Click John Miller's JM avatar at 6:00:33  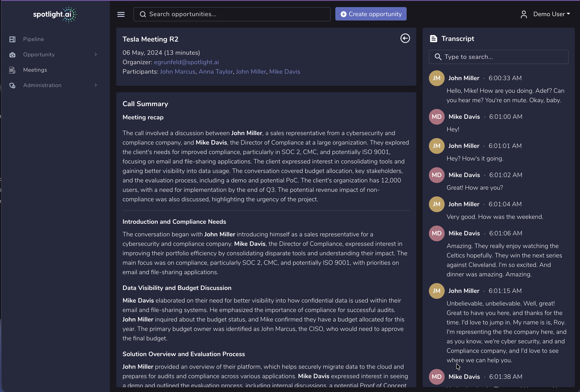436,78
